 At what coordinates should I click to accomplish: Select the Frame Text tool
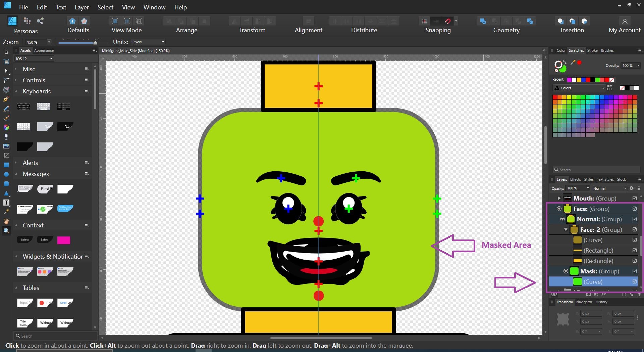point(6,203)
